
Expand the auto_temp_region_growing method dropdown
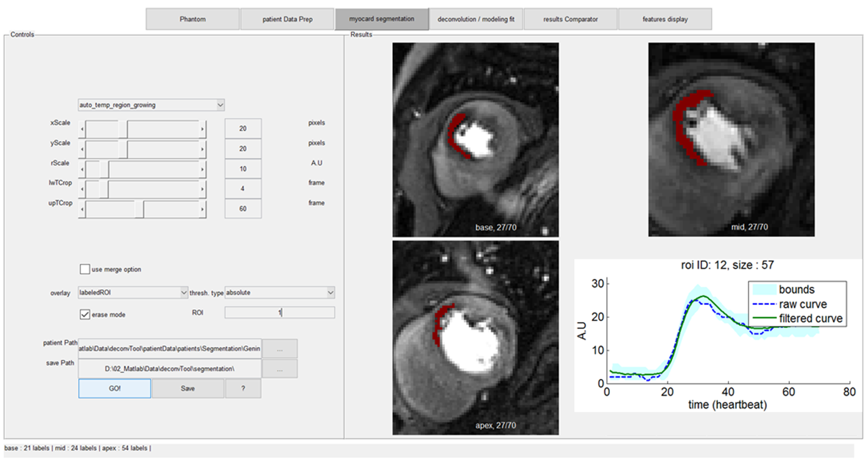coord(220,105)
